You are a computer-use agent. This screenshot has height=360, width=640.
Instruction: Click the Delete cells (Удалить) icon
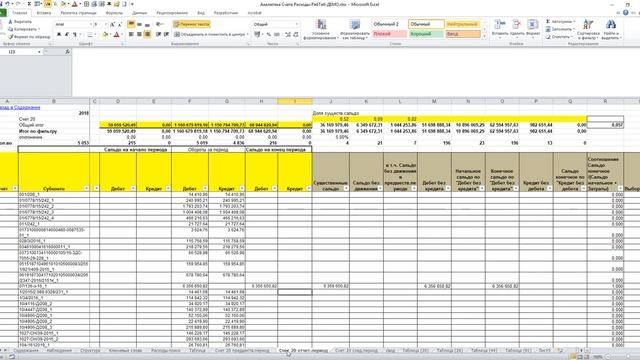point(517,24)
